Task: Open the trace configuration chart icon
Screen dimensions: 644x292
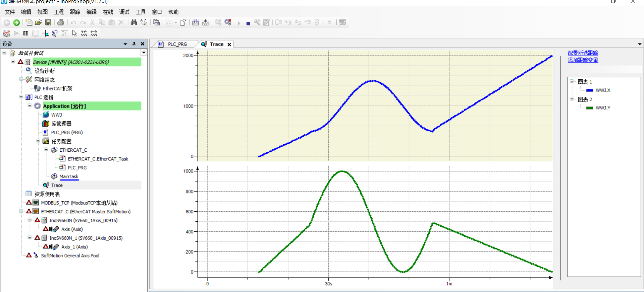Action: [x=7, y=33]
